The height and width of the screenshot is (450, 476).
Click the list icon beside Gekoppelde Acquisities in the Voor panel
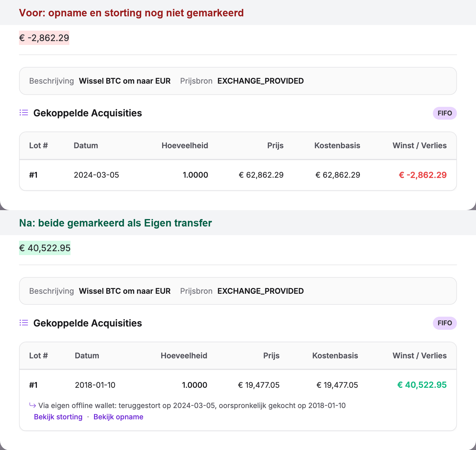24,113
